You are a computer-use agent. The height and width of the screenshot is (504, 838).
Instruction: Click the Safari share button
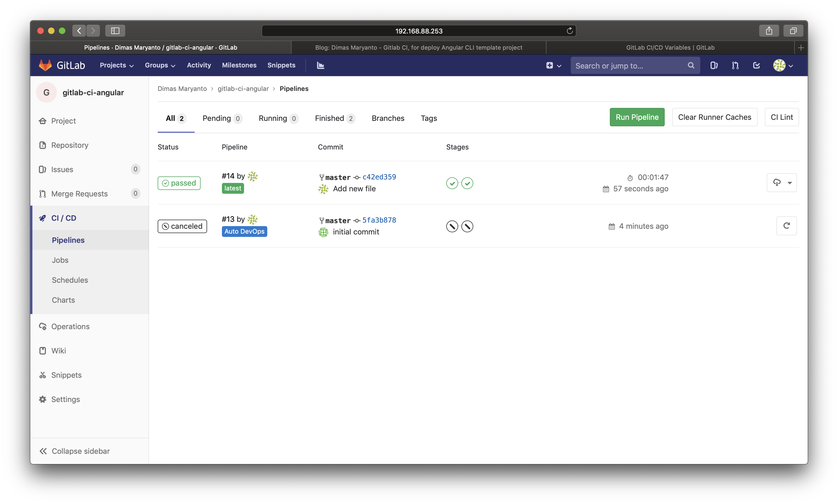click(769, 31)
